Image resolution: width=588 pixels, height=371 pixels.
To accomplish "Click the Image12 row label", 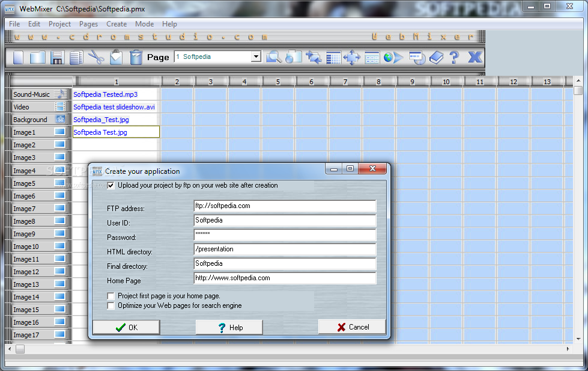I will (26, 272).
